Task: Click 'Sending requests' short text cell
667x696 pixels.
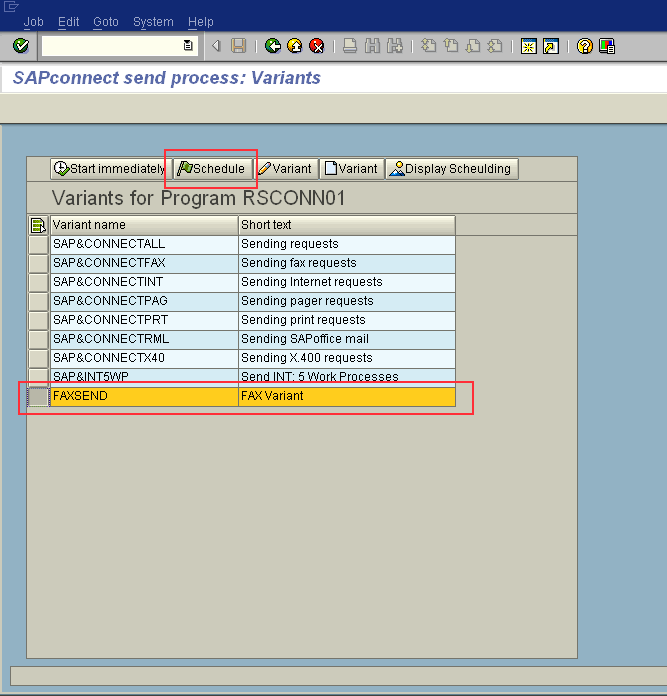Action: coord(347,244)
